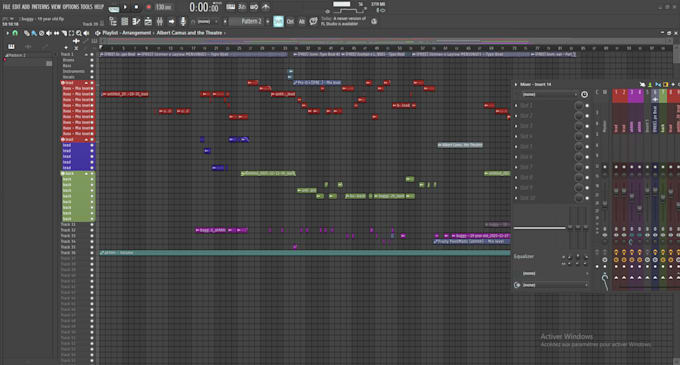Open the ADD menu
680x365 pixels.
coord(26,7)
